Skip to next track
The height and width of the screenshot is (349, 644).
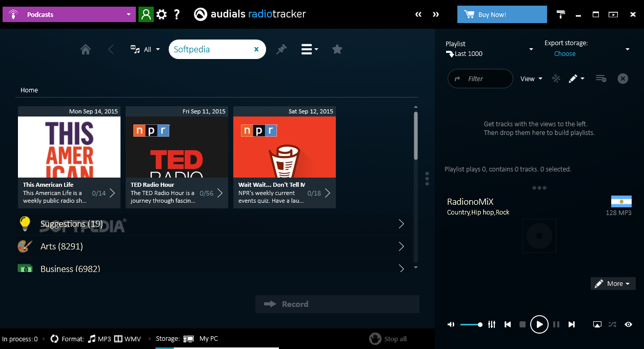tap(572, 324)
